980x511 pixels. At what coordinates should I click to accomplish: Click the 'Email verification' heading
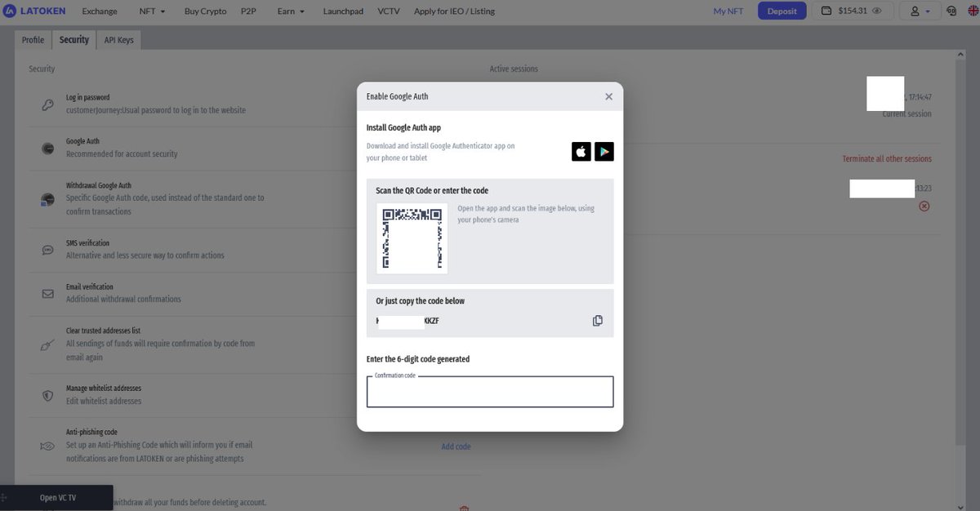click(x=90, y=287)
